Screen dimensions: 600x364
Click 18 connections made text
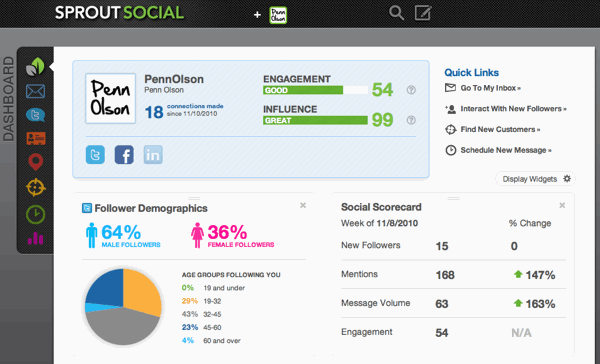click(184, 111)
